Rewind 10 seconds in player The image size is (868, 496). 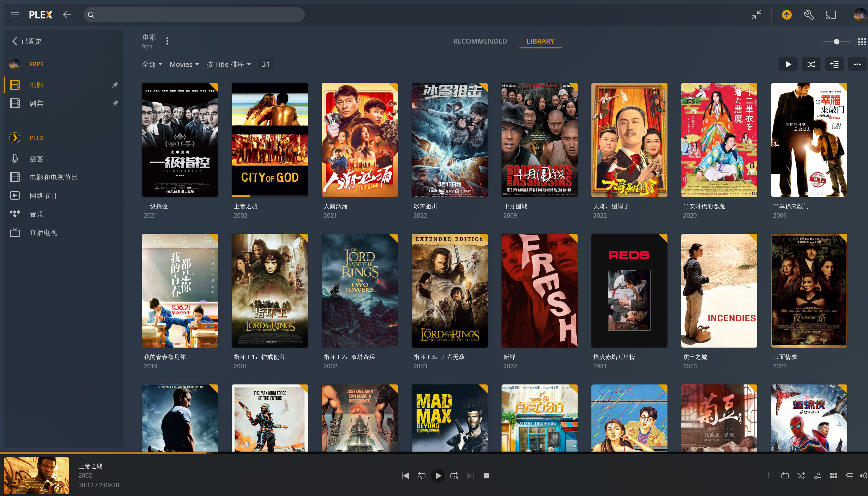click(421, 475)
